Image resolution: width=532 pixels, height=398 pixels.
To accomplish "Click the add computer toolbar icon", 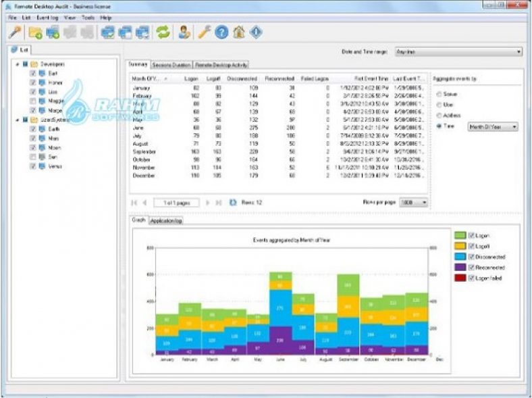I will coord(53,32).
